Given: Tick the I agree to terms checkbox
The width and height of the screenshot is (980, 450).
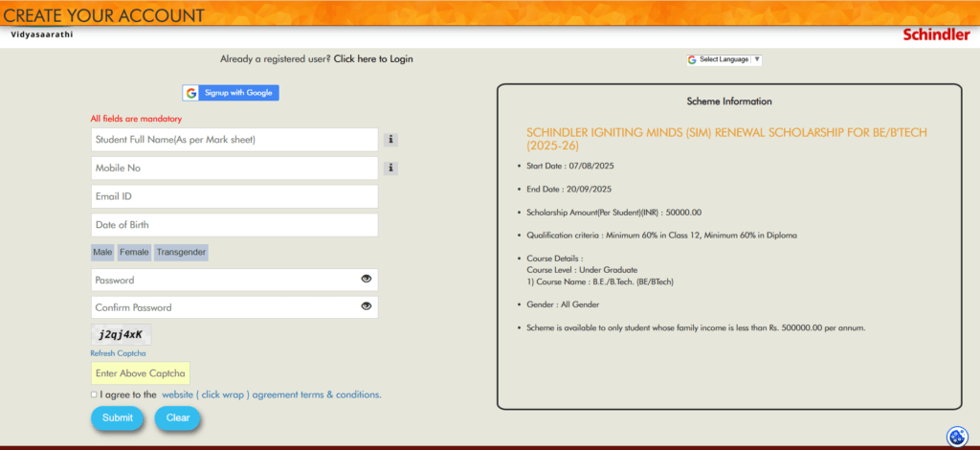Looking at the screenshot, I should pyautogui.click(x=94, y=394).
